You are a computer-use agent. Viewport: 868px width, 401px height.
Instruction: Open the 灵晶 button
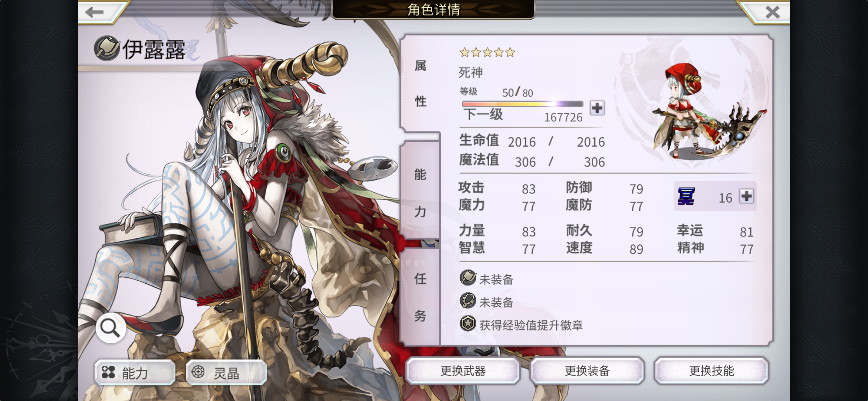226,372
